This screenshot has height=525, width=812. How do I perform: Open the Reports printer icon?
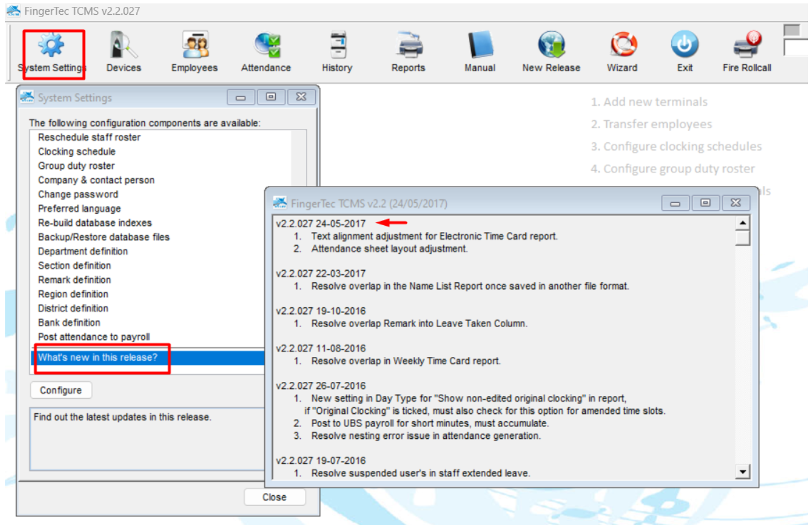click(x=409, y=45)
